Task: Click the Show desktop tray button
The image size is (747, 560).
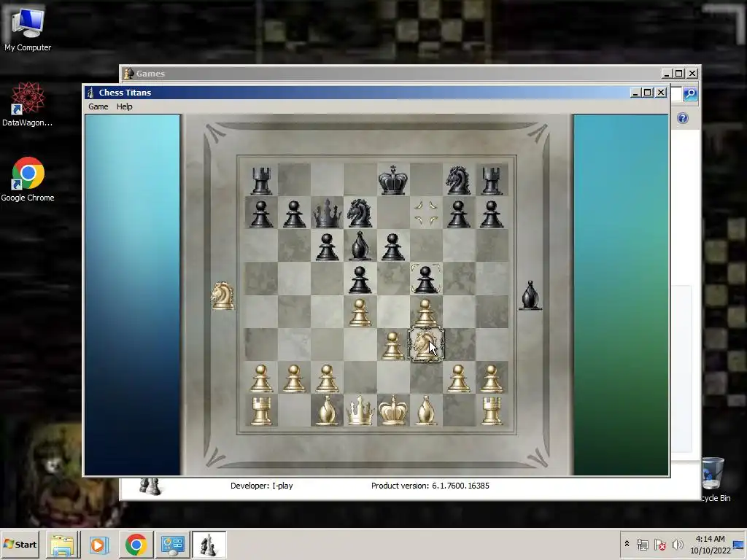Action: [739, 544]
